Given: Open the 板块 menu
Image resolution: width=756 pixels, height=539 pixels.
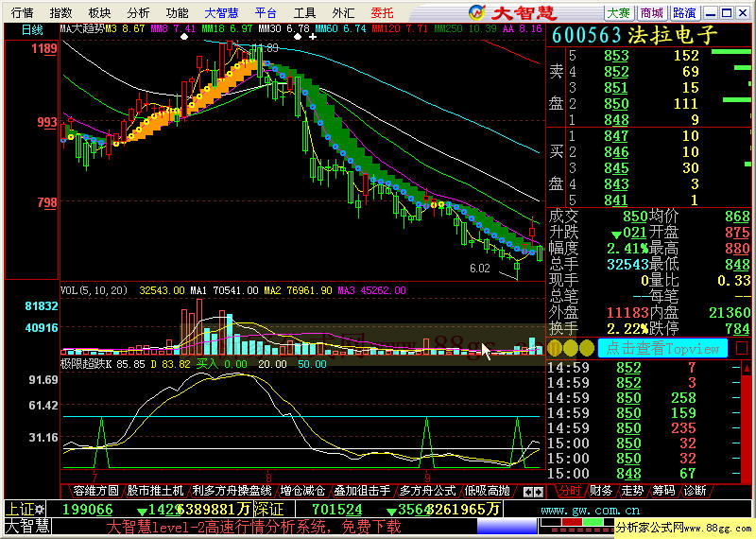Looking at the screenshot, I should [99, 12].
